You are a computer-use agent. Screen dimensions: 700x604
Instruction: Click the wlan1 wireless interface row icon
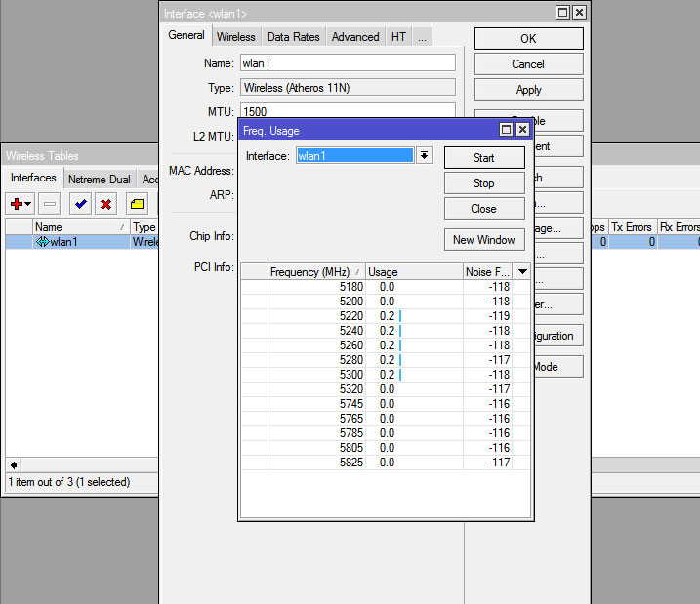[x=42, y=242]
